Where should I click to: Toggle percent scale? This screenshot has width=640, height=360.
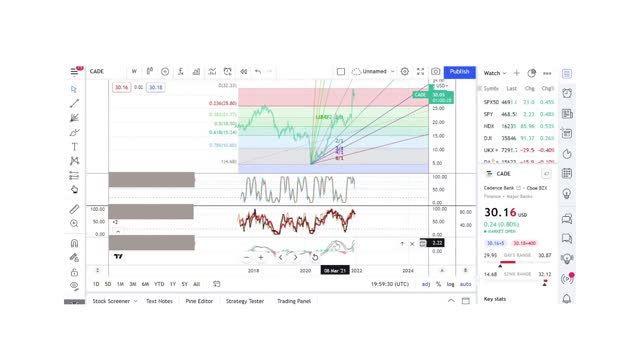438,284
